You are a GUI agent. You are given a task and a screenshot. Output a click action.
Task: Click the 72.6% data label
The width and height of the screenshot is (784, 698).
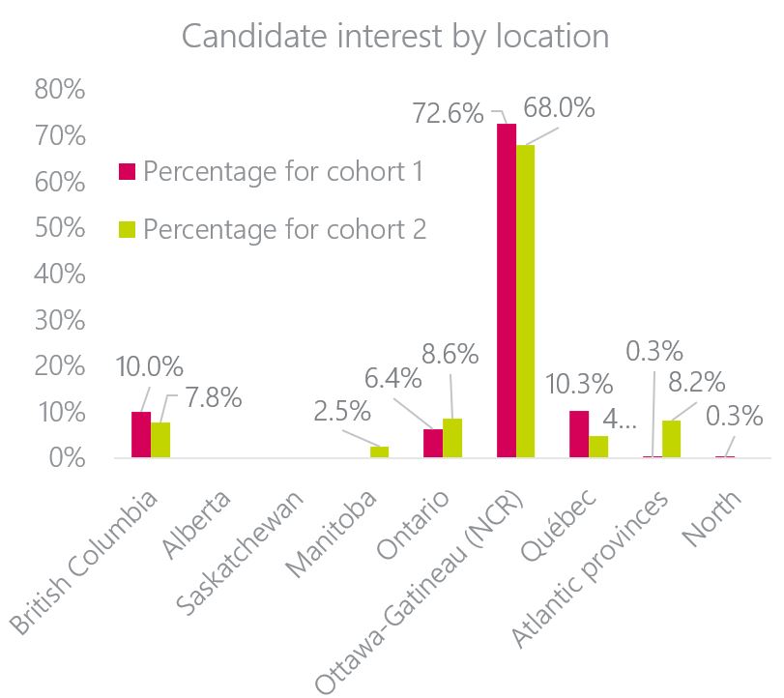(x=447, y=114)
